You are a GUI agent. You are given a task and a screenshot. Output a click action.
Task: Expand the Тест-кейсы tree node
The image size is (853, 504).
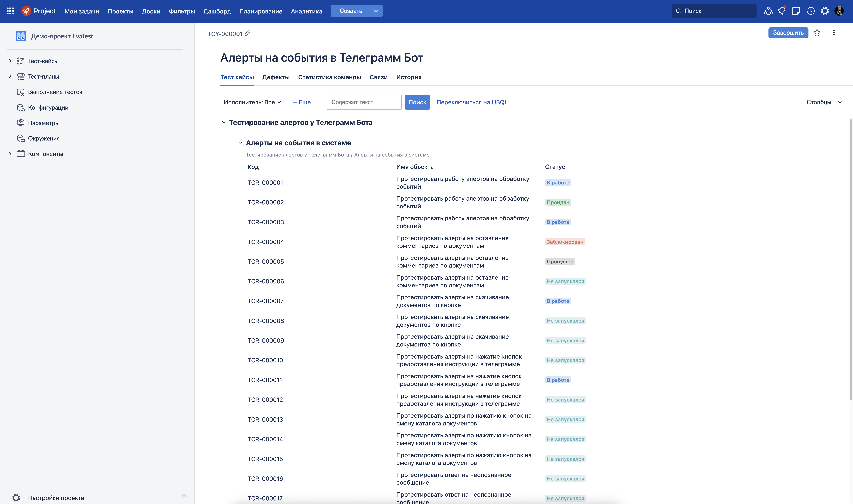pyautogui.click(x=10, y=61)
